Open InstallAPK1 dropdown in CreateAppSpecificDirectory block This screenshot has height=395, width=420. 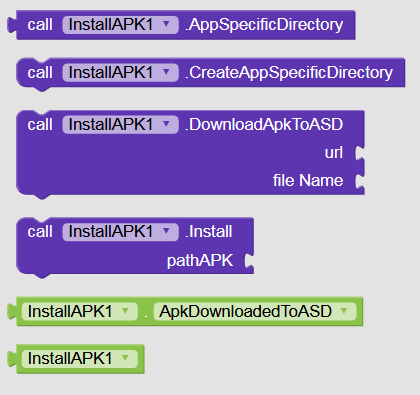pyautogui.click(x=120, y=73)
